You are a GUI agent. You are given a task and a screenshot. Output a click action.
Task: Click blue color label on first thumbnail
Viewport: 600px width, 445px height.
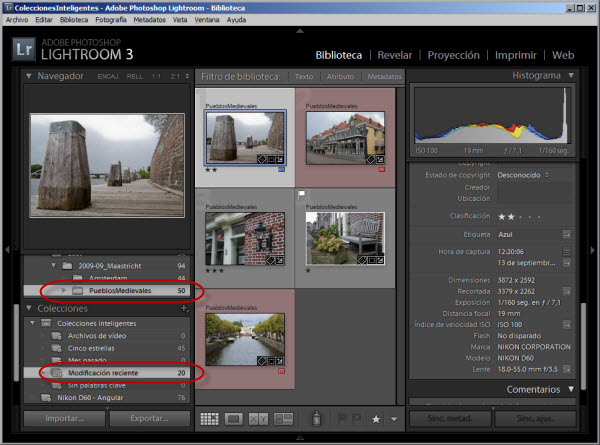point(282,170)
